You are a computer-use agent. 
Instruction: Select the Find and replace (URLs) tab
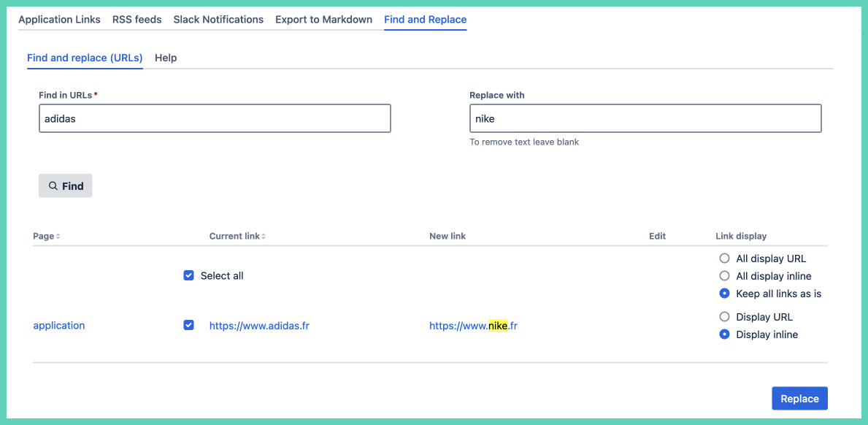[85, 58]
